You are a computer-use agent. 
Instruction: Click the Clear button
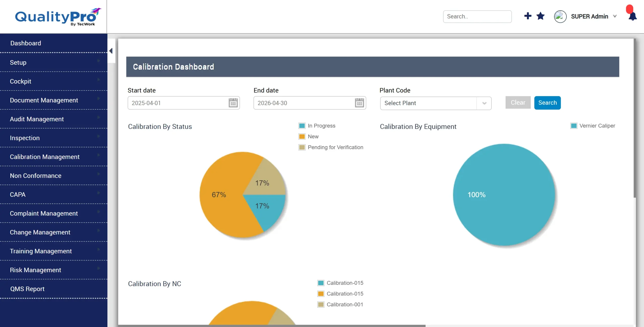(518, 103)
